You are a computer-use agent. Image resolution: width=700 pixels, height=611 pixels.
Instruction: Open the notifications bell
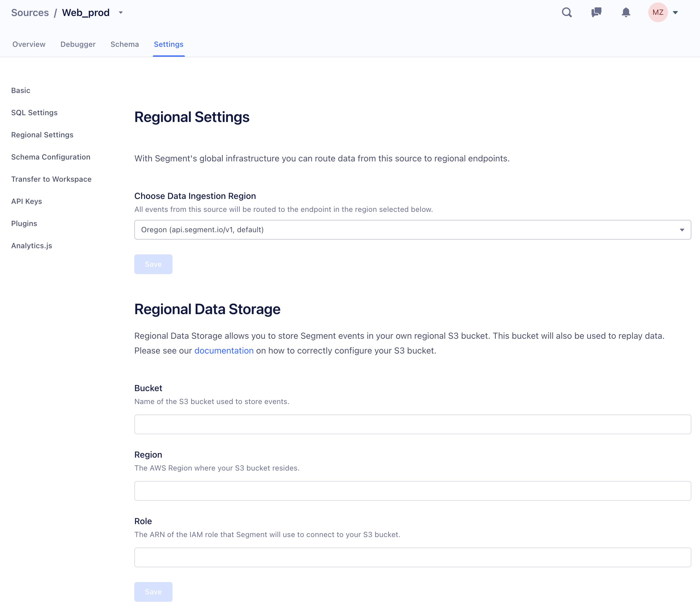point(626,13)
